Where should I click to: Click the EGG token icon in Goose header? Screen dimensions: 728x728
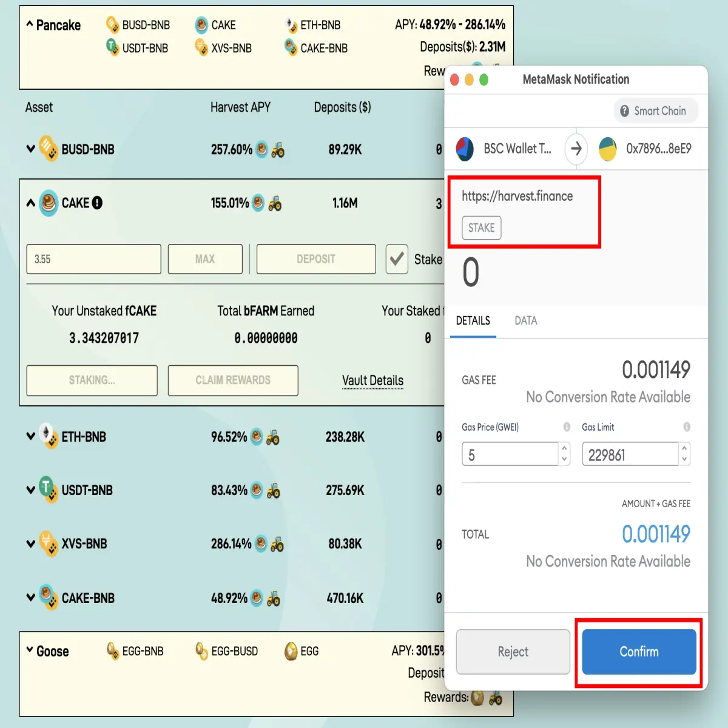tap(291, 651)
